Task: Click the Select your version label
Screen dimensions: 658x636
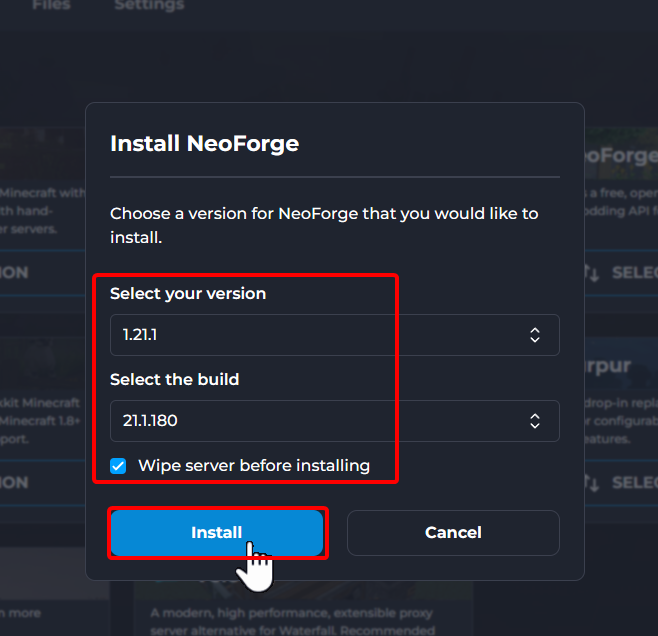Action: tap(188, 294)
